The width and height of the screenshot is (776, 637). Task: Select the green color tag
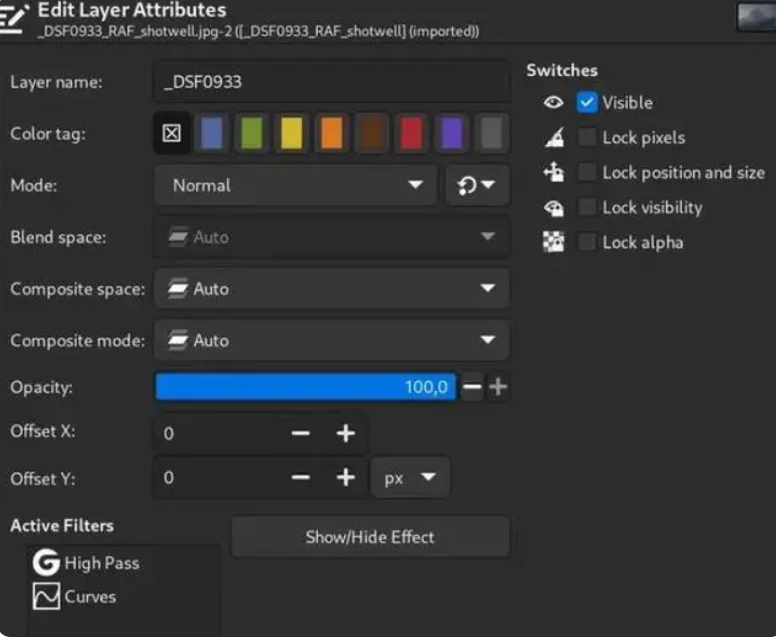tap(251, 133)
